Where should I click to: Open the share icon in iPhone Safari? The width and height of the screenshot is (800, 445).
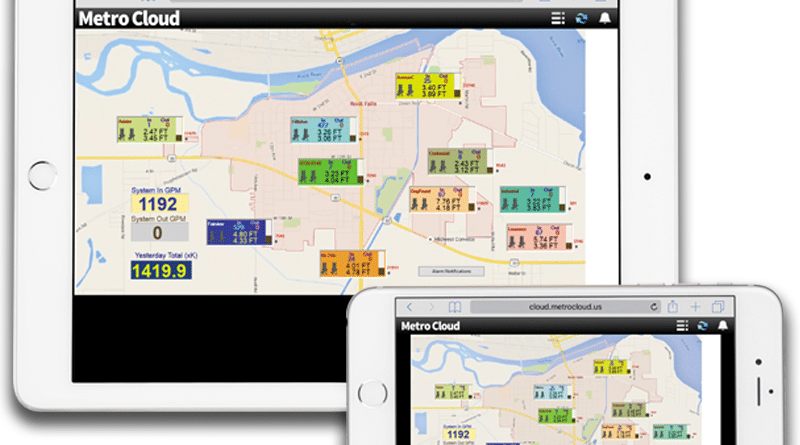point(673,306)
